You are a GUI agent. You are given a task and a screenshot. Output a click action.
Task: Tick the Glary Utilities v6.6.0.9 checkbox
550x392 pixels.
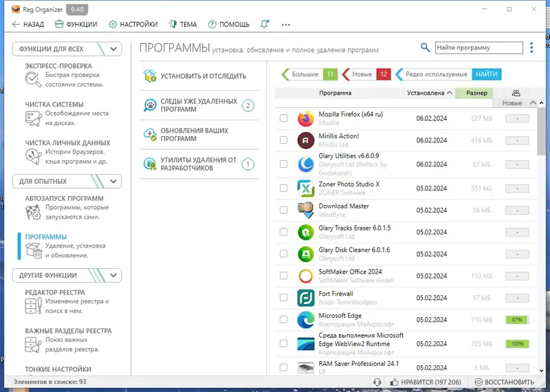click(283, 164)
